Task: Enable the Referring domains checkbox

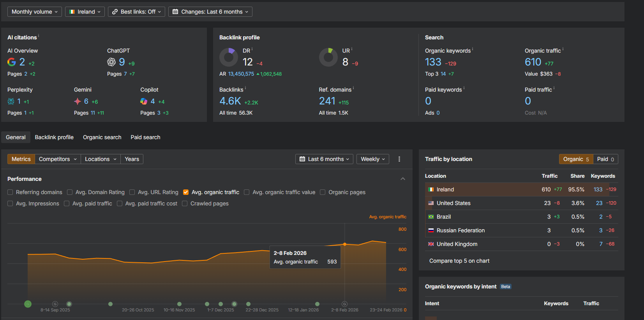Action: 10,192
